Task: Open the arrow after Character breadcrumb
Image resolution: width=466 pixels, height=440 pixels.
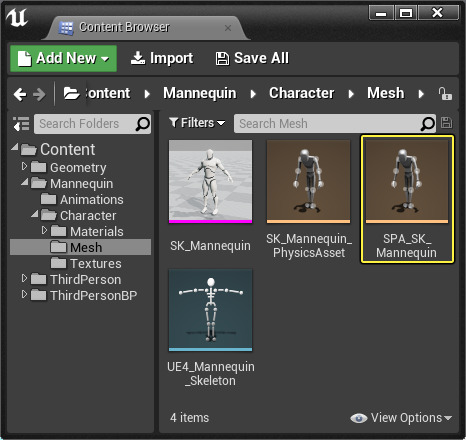Action: pyautogui.click(x=351, y=94)
